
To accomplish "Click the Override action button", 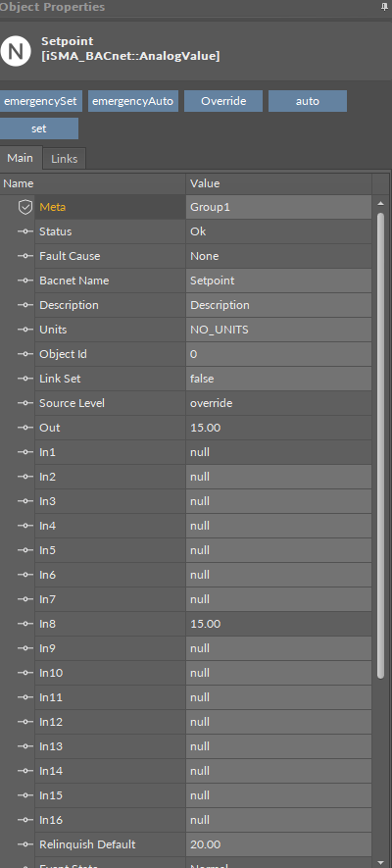I will [x=222, y=101].
